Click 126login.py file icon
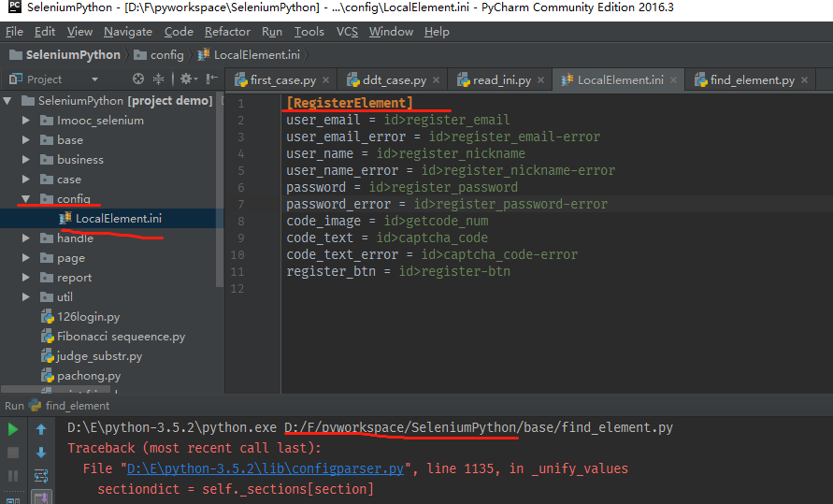 click(48, 317)
